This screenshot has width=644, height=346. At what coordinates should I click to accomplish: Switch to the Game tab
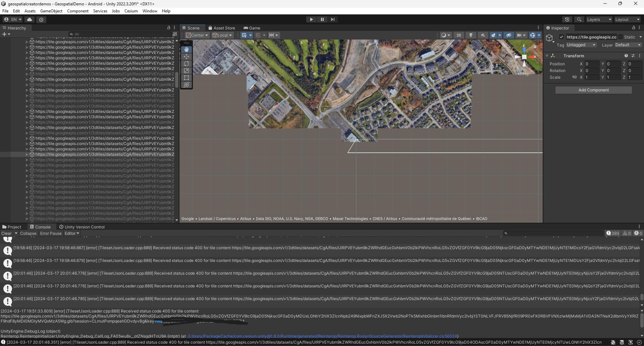coord(252,28)
